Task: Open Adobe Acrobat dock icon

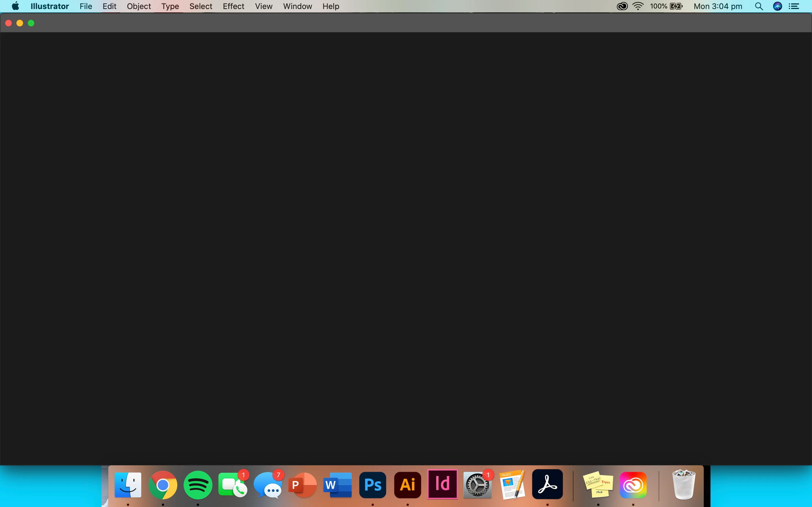Action: coord(547,484)
